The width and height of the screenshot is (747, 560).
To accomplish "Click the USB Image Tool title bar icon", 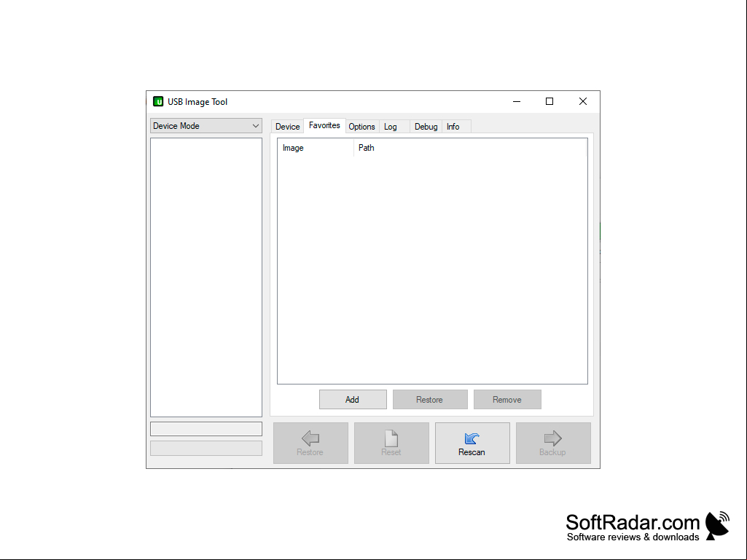I will click(157, 101).
